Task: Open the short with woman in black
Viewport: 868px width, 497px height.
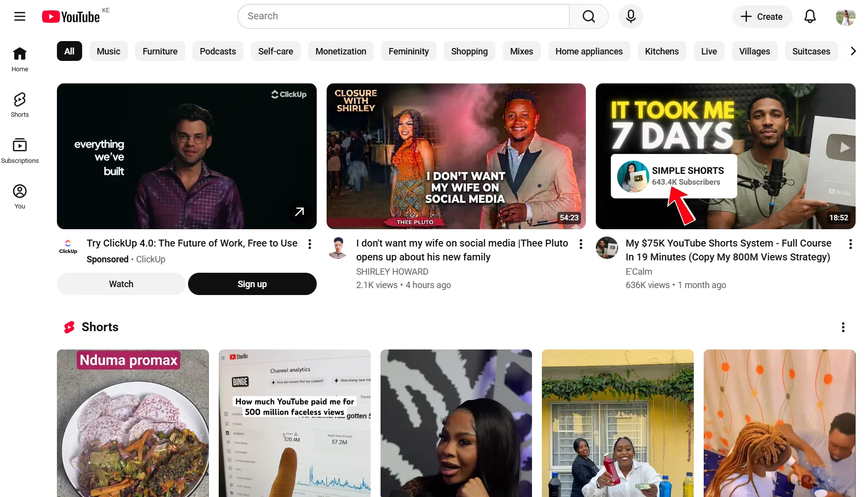Action: pyautogui.click(x=456, y=423)
